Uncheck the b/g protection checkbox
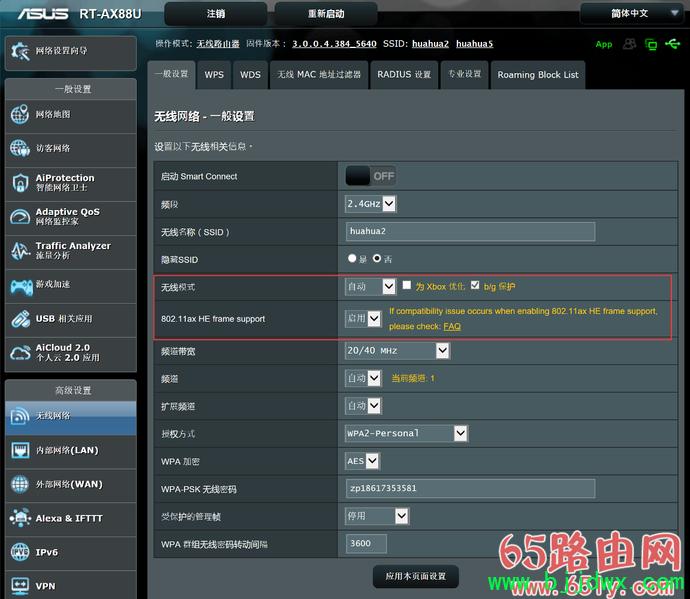 tap(475, 285)
